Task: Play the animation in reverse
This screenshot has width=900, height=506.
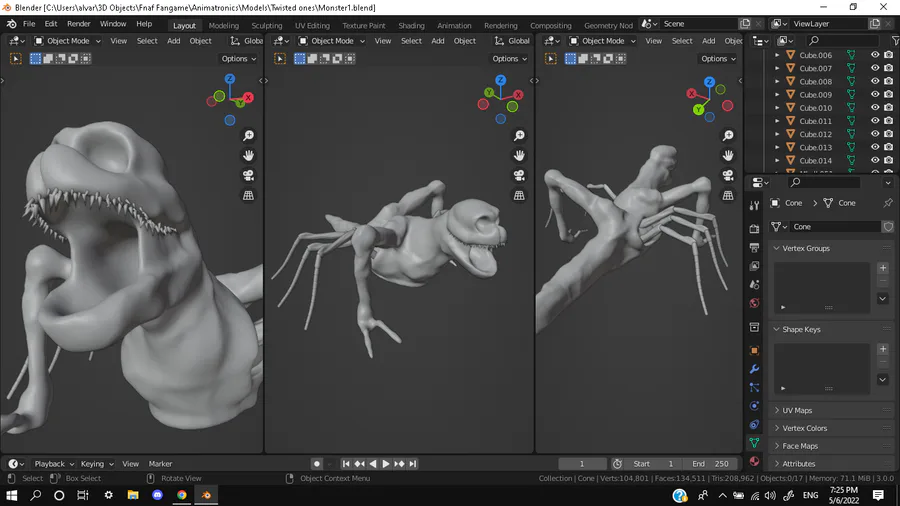Action: point(373,464)
